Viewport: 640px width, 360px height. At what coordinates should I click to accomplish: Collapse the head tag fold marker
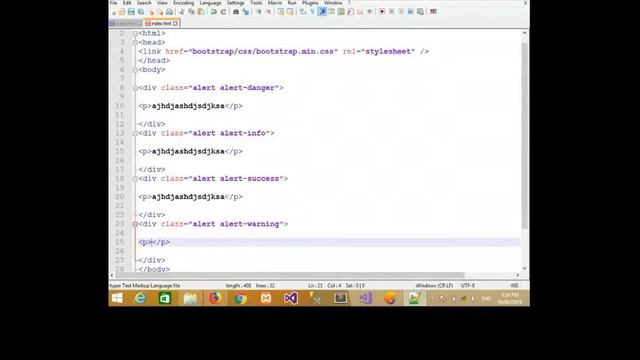tap(135, 42)
